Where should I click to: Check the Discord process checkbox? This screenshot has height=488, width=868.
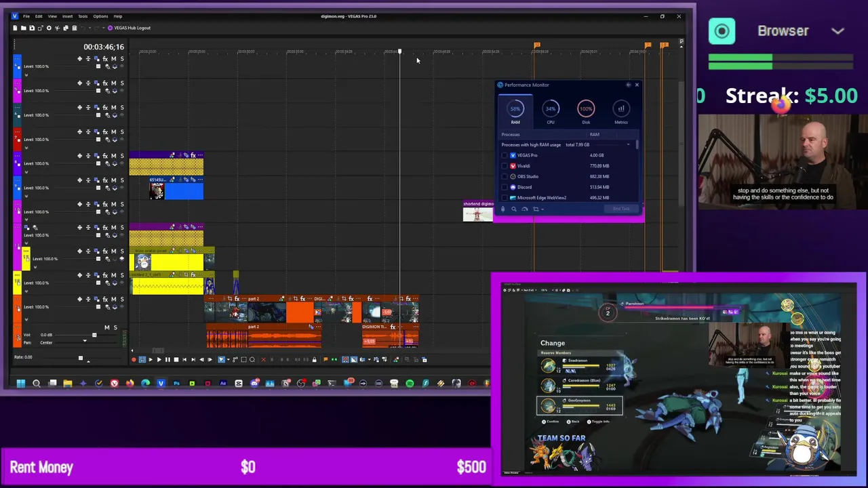pyautogui.click(x=505, y=187)
